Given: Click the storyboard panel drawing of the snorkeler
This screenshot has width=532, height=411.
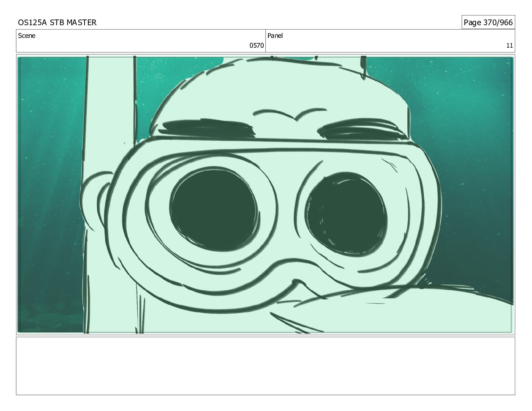Looking at the screenshot, I should click(265, 195).
